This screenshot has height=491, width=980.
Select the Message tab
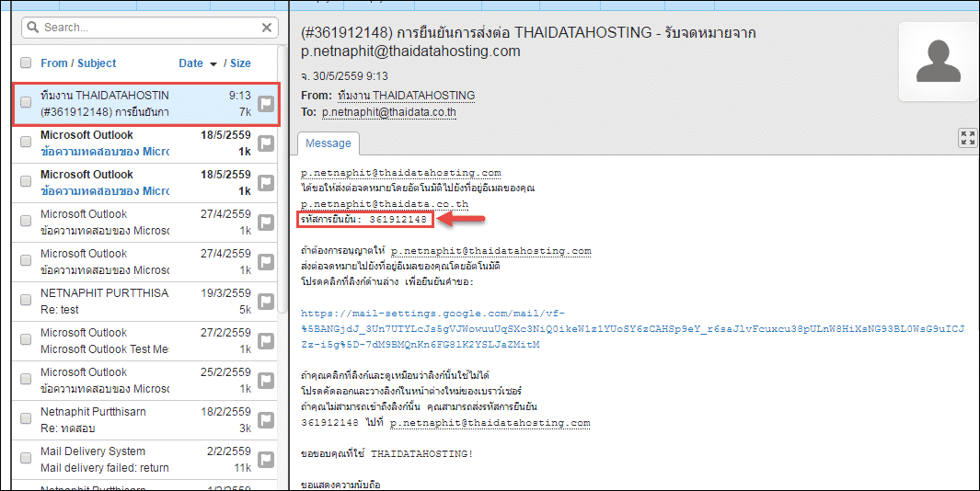(x=329, y=143)
